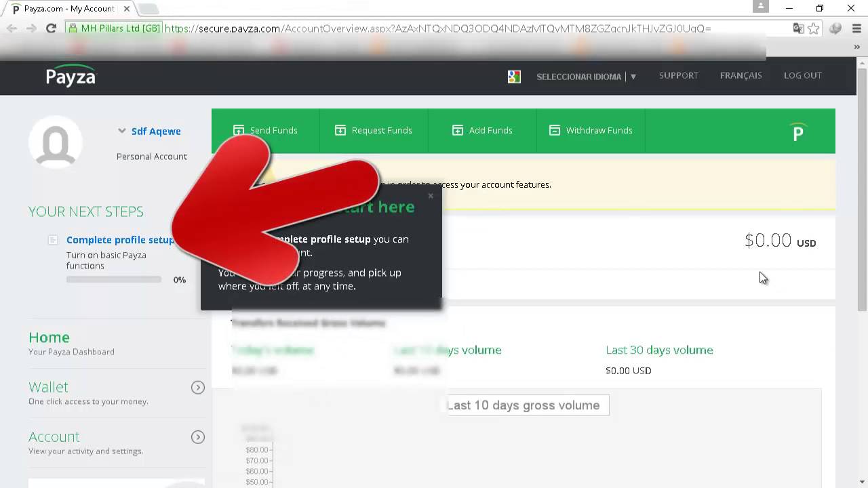Click the Withdraw Funds icon
The width and height of the screenshot is (868, 488).
(555, 130)
